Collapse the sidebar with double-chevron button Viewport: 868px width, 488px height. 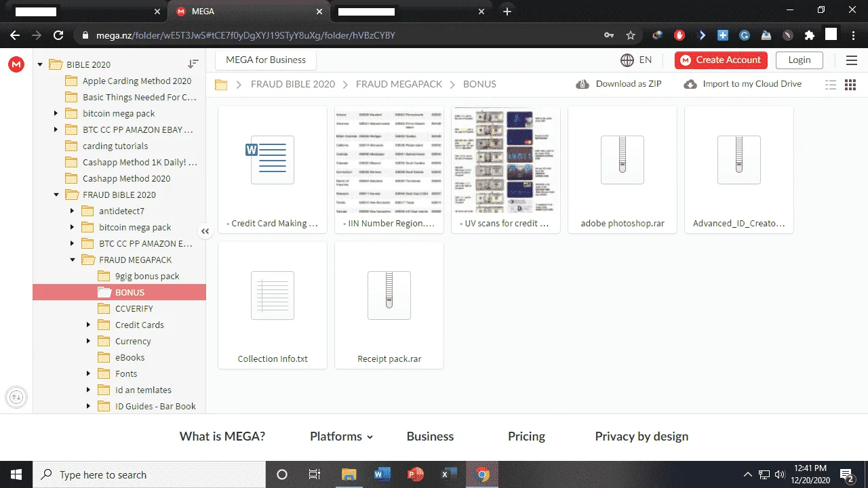(205, 231)
